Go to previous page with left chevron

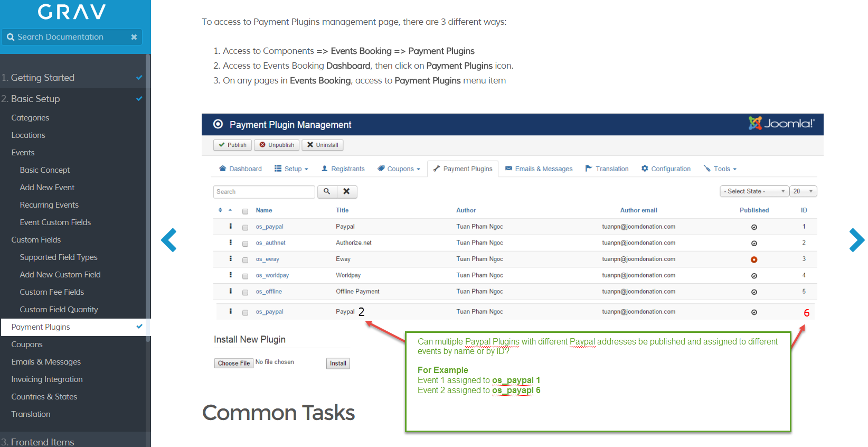coord(168,240)
